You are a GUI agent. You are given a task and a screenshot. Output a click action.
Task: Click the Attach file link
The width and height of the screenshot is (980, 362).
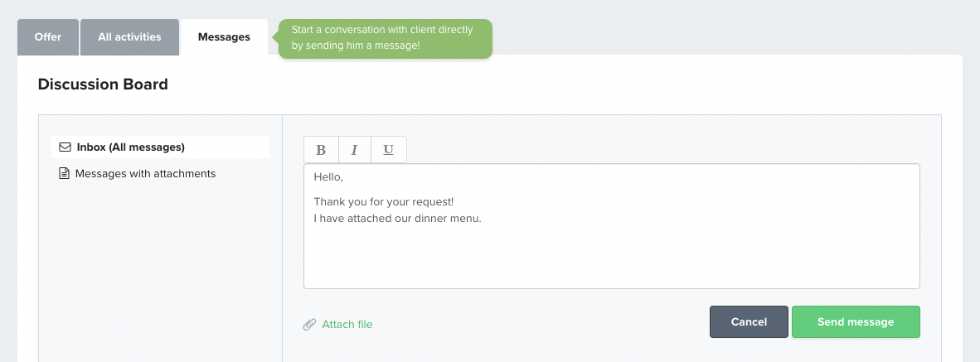click(x=347, y=325)
